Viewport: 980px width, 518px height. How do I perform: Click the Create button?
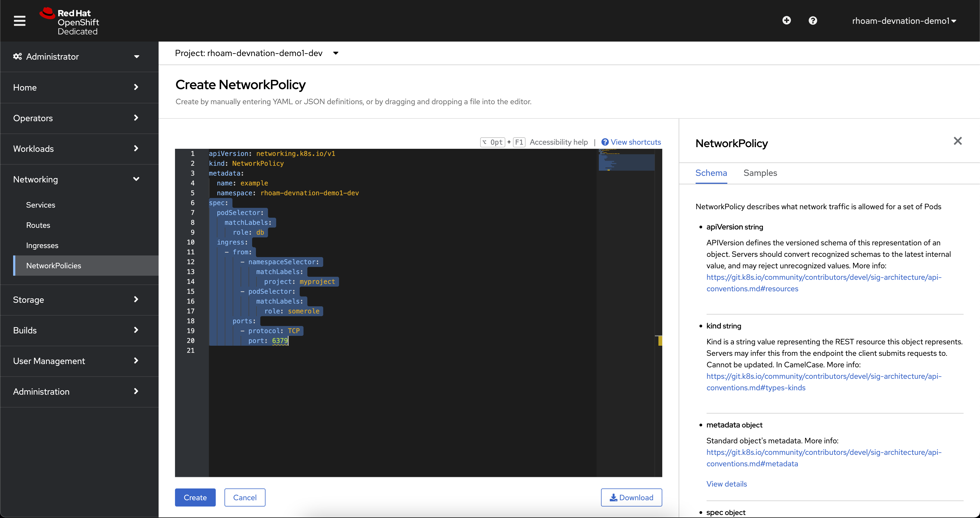click(195, 497)
